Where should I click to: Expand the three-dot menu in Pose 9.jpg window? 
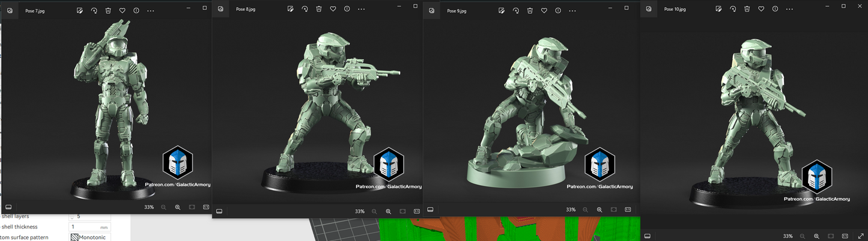click(x=572, y=11)
